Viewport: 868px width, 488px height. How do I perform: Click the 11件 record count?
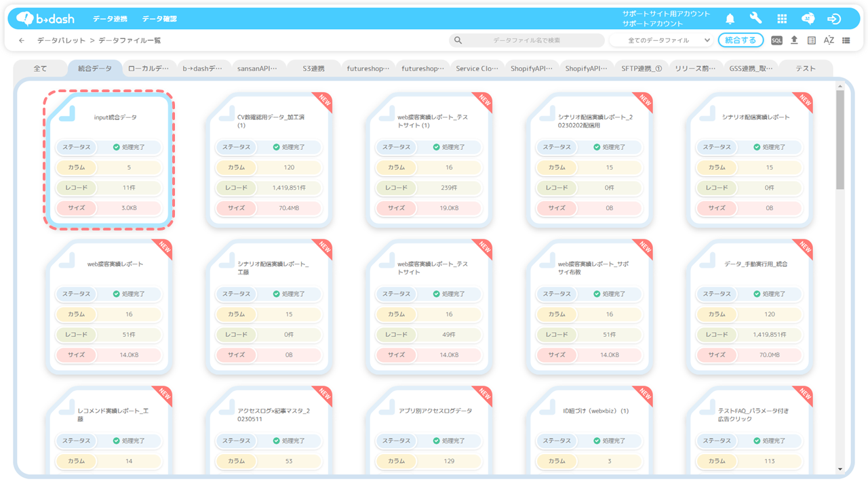(x=129, y=188)
